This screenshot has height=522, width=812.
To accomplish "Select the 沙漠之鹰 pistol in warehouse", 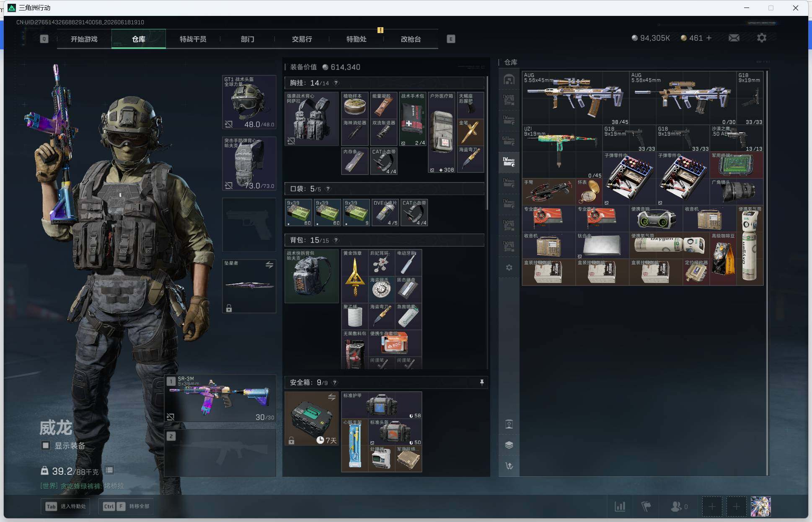I will coord(737,139).
